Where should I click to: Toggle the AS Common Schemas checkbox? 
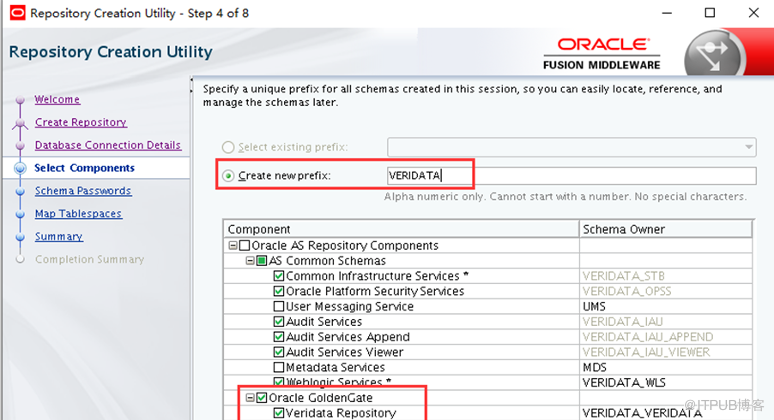pyautogui.click(x=262, y=261)
